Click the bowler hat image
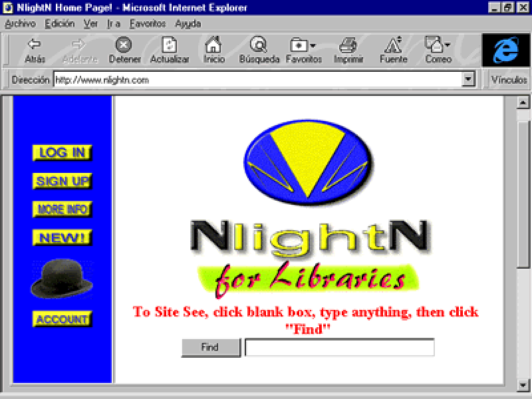The height and width of the screenshot is (399, 532). (62, 279)
